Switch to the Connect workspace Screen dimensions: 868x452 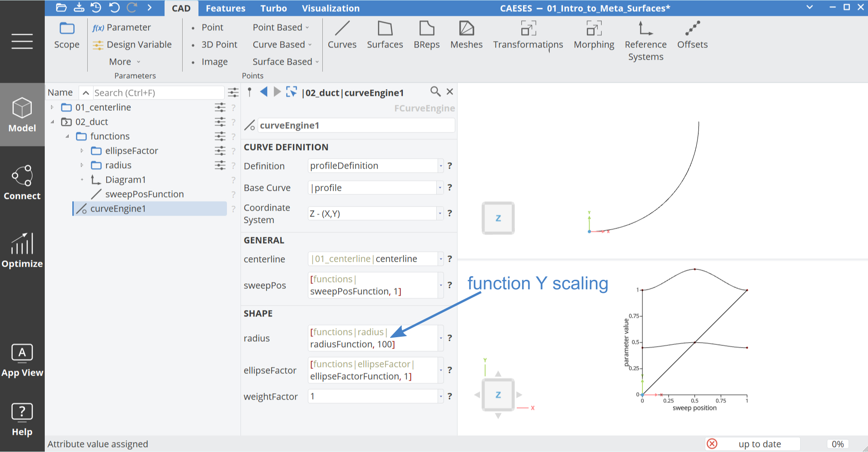point(22,183)
